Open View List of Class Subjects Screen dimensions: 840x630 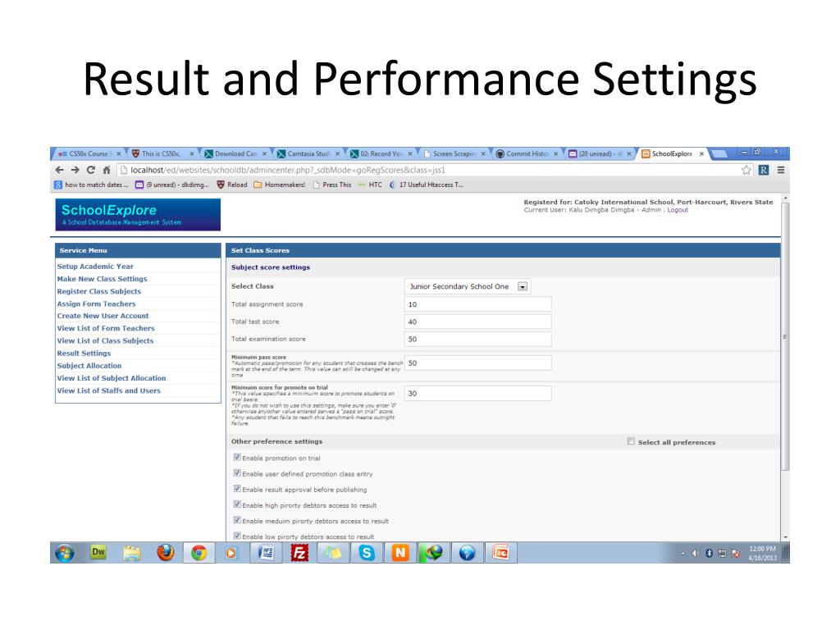click(x=105, y=340)
